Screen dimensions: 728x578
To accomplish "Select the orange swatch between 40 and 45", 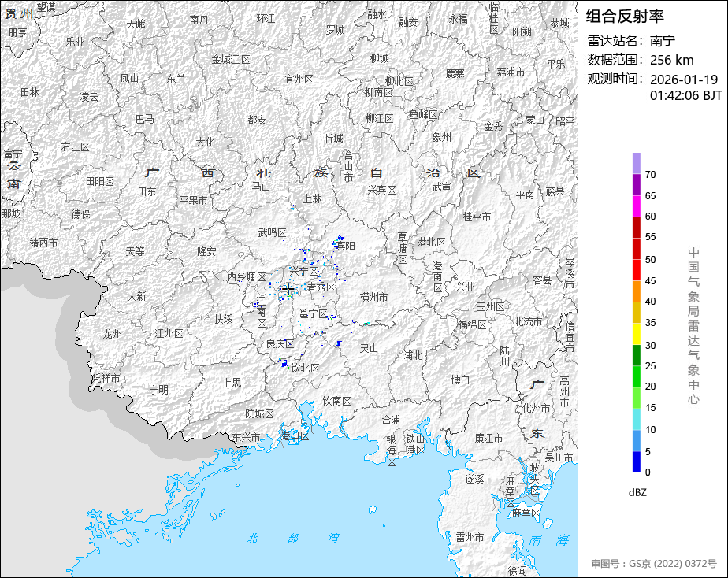I will pyautogui.click(x=636, y=291).
